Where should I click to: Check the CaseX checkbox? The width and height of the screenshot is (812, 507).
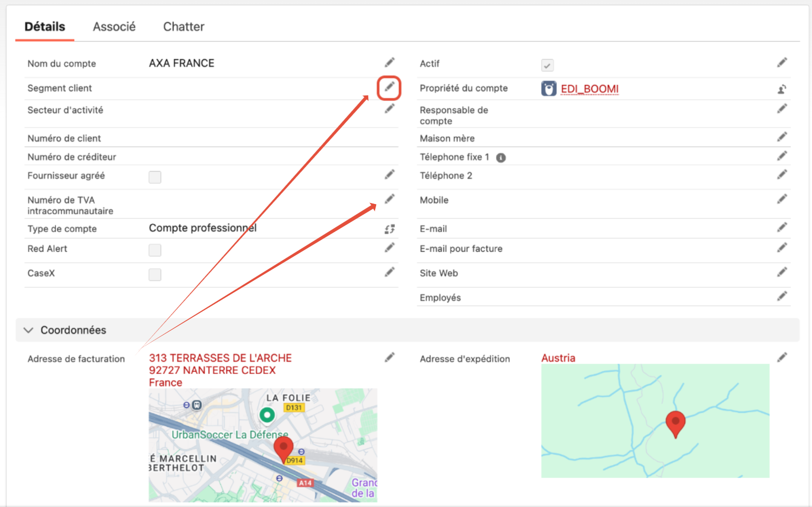pyautogui.click(x=155, y=275)
